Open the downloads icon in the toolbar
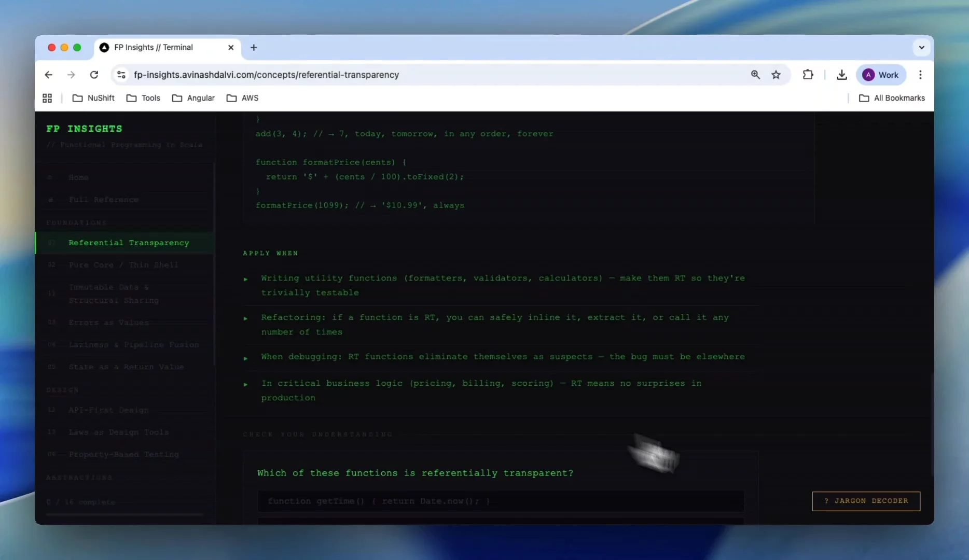The height and width of the screenshot is (560, 969). pyautogui.click(x=841, y=75)
